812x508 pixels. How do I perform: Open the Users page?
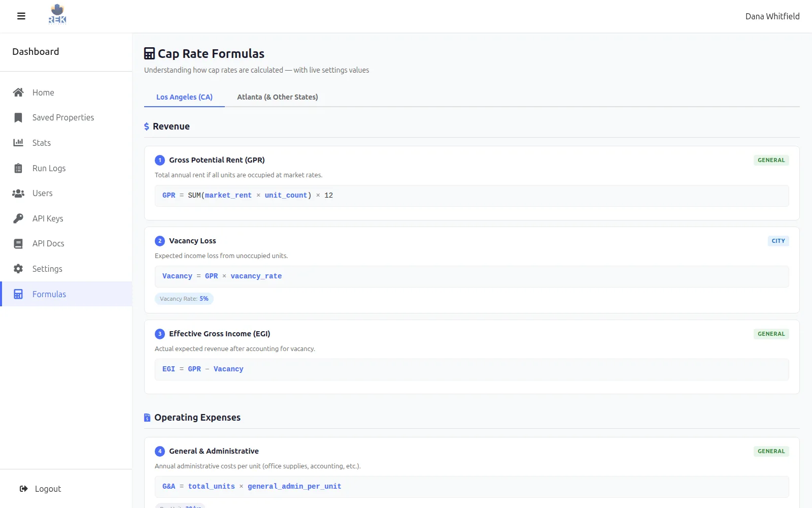66,193
